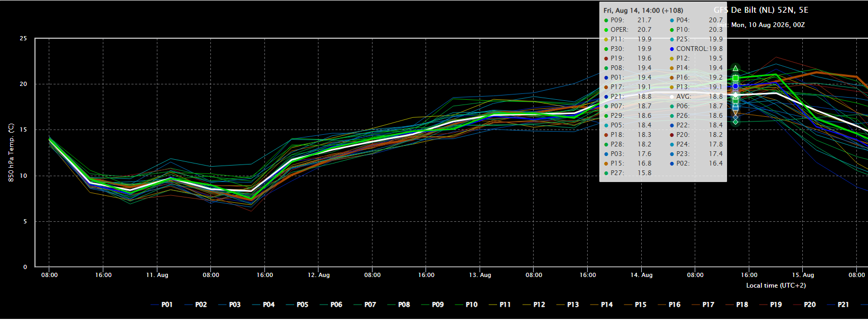868x320 pixels.
Task: Click tooltip row "P27: 15.8"
Action: [x=628, y=173]
